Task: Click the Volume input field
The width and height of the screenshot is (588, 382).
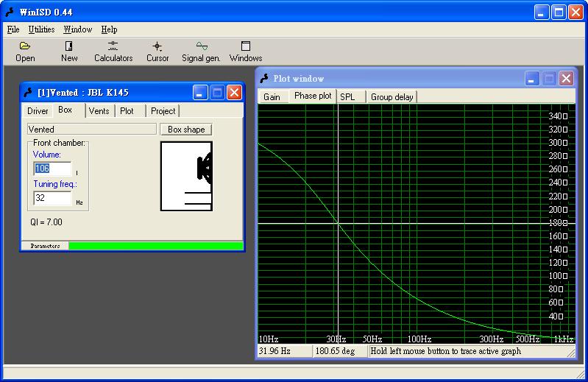Action: coord(52,169)
